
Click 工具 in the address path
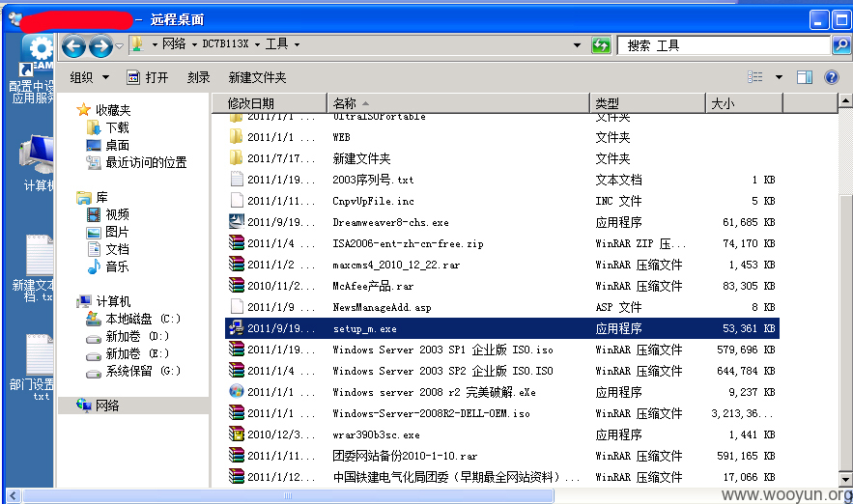click(276, 44)
